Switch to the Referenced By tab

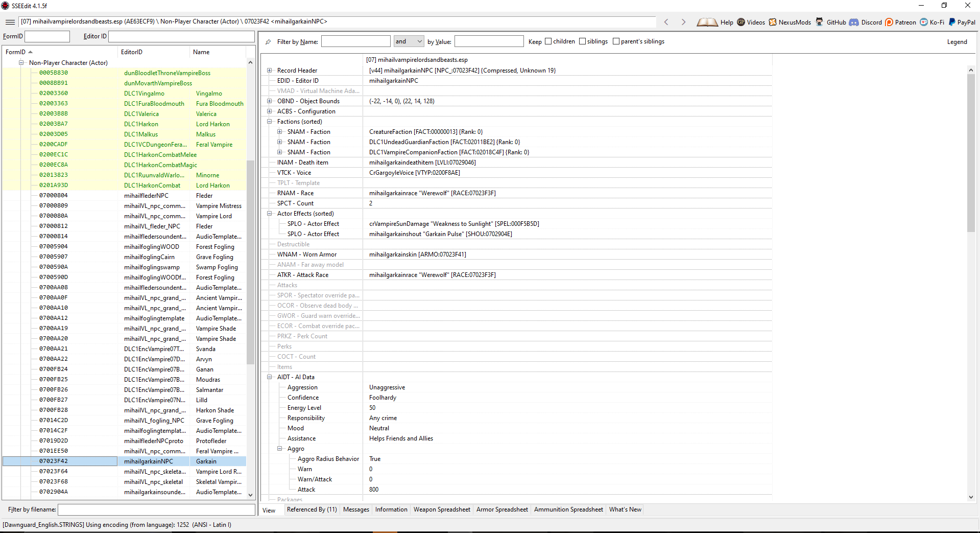(312, 509)
